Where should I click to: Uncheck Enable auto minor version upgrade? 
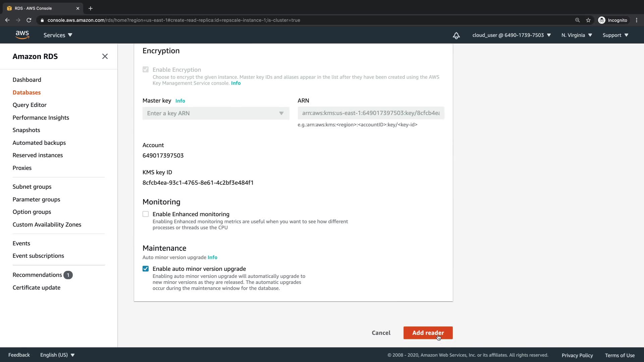point(146,269)
